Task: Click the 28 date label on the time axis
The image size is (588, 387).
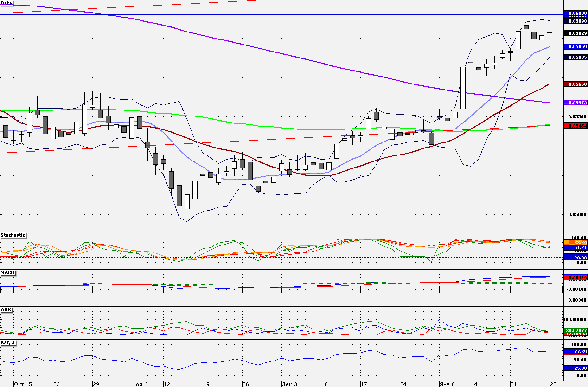Action: point(554,384)
